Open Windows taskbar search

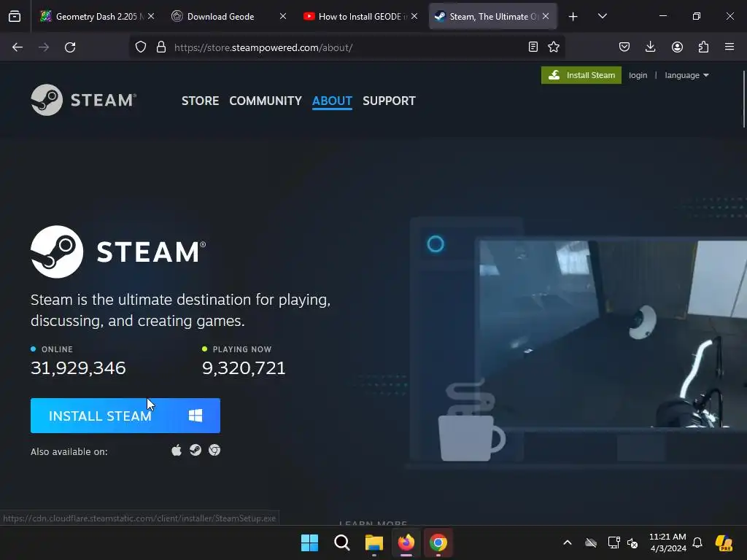pyautogui.click(x=341, y=542)
